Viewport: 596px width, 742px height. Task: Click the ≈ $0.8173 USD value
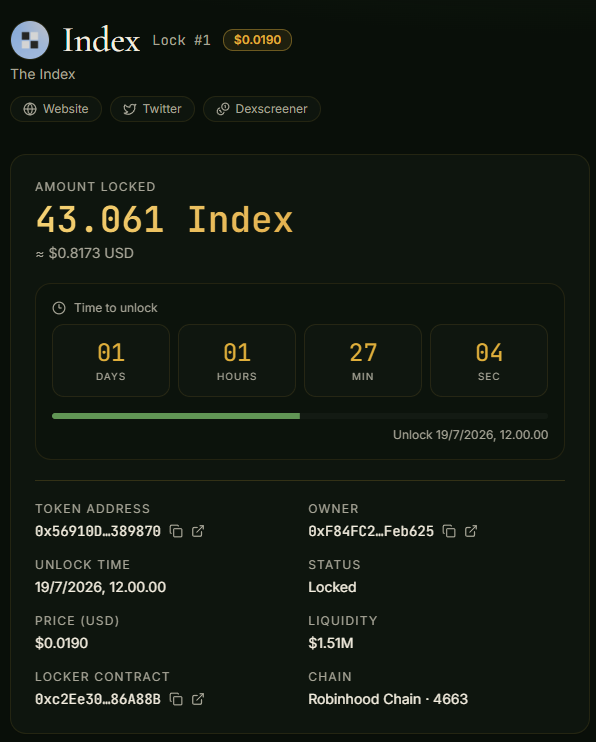tap(84, 254)
